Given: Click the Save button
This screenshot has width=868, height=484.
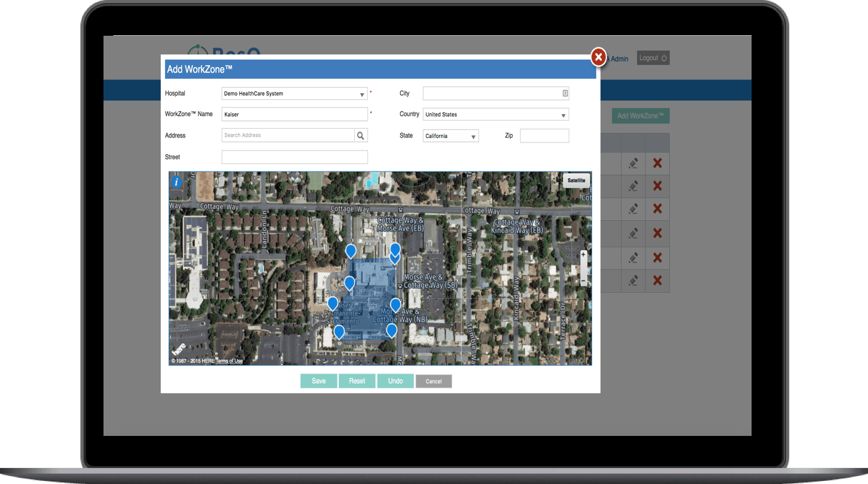Looking at the screenshot, I should tap(318, 381).
